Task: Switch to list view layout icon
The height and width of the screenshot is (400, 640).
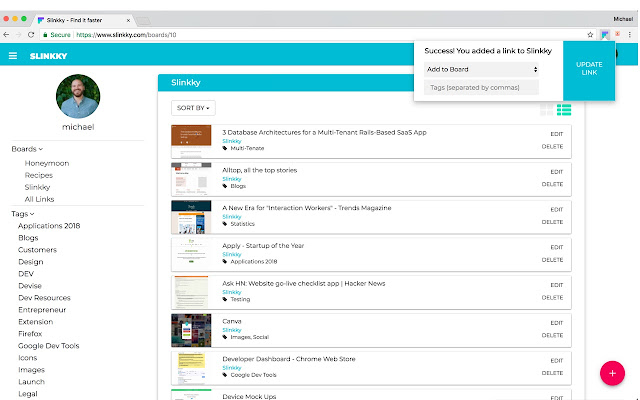Action: [564, 109]
